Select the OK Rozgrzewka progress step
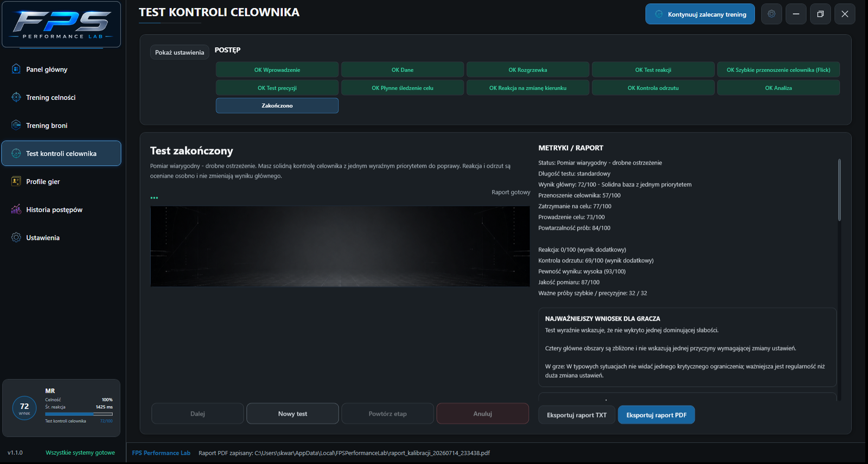 click(528, 69)
